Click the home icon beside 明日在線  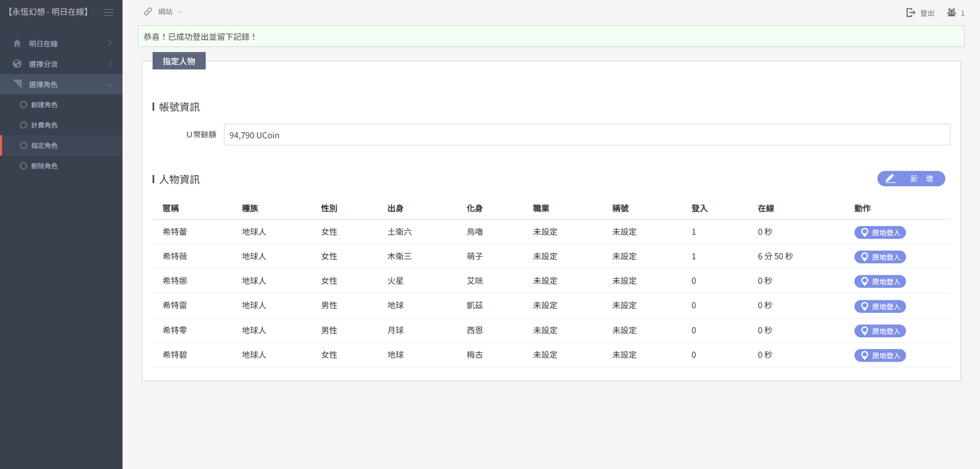click(17, 44)
